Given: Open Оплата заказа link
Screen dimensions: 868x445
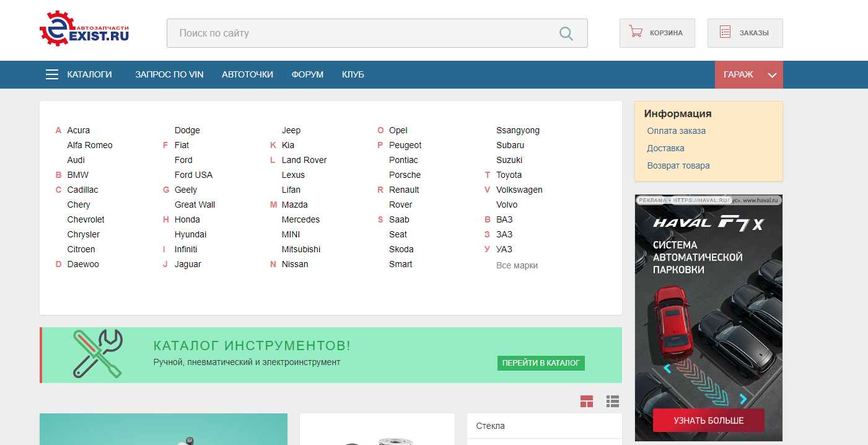Looking at the screenshot, I should [676, 131].
